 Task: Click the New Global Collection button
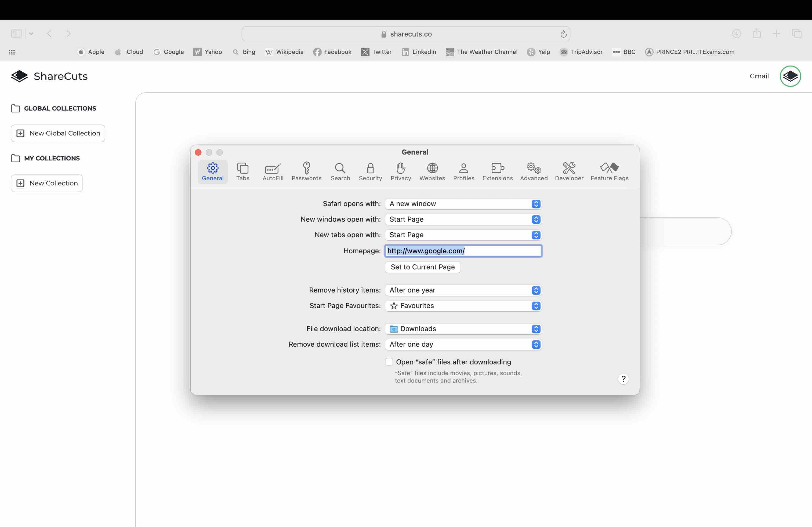[x=58, y=133]
